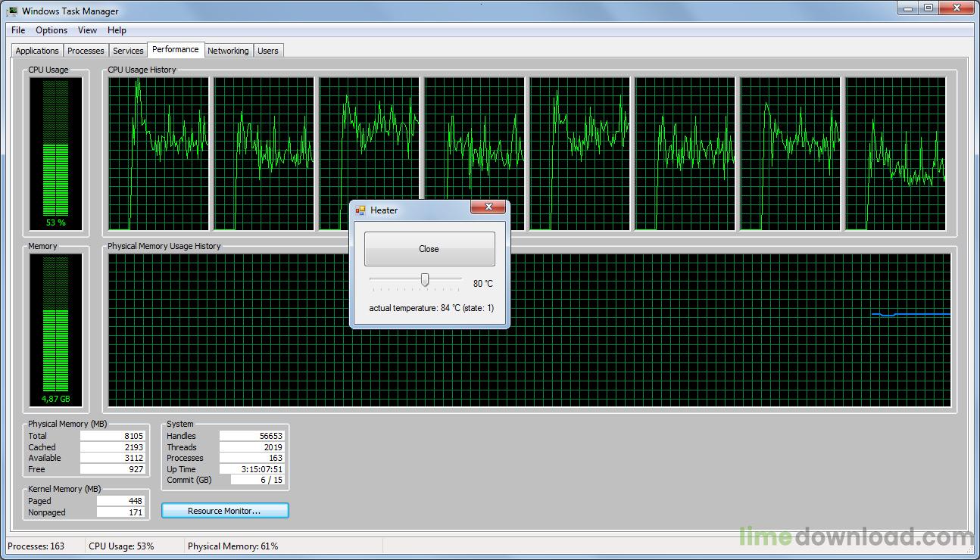Viewport: 980px width, 560px height.
Task: Open the Help menu
Action: tap(117, 30)
